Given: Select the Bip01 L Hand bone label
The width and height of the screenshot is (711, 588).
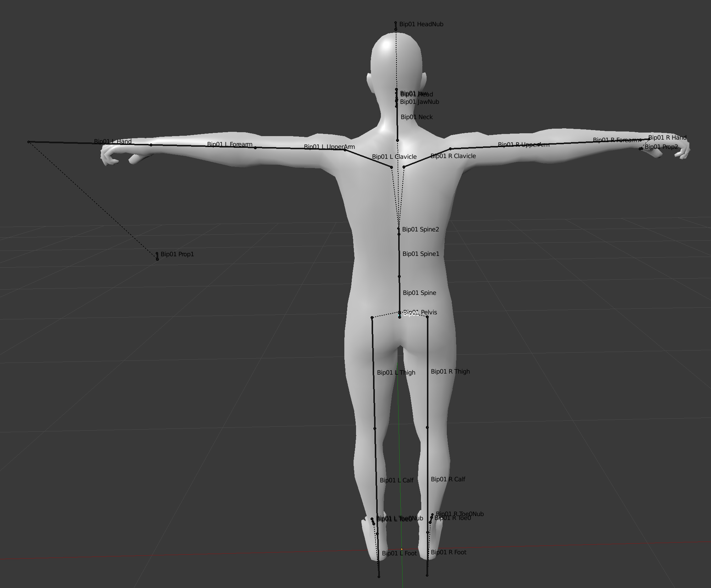Looking at the screenshot, I should [x=113, y=141].
